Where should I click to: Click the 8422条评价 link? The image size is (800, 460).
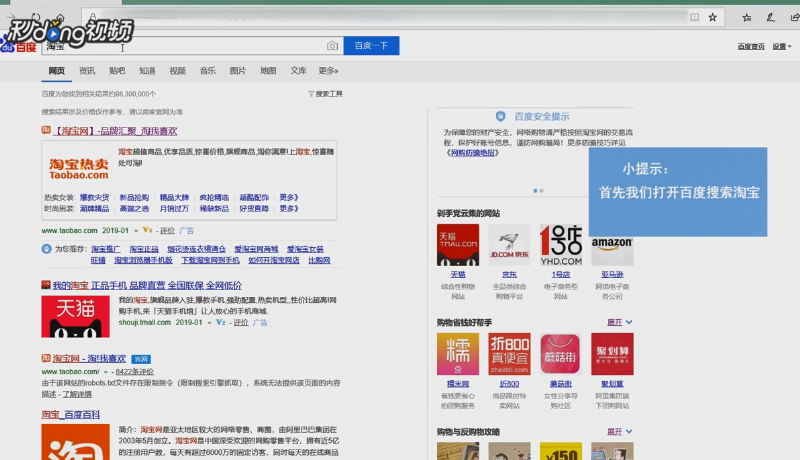pos(134,372)
